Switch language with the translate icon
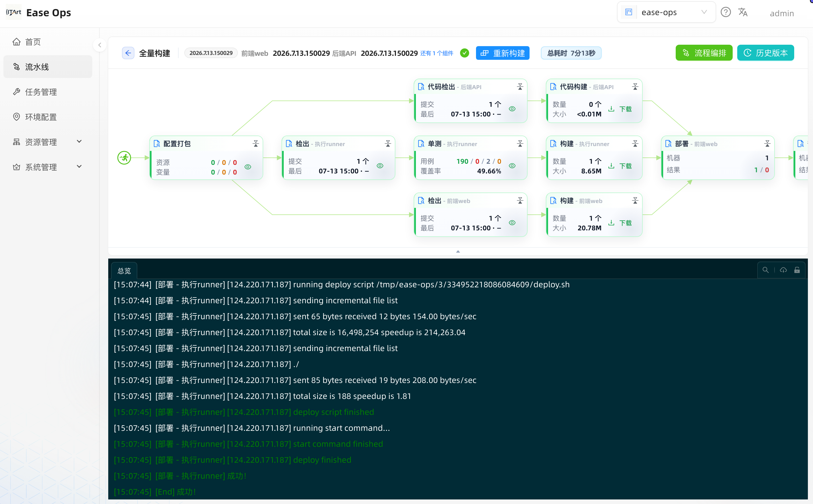 coord(743,12)
